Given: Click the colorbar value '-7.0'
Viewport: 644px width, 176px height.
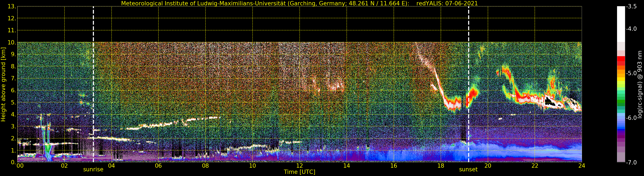Looking at the screenshot, I should [631, 162].
